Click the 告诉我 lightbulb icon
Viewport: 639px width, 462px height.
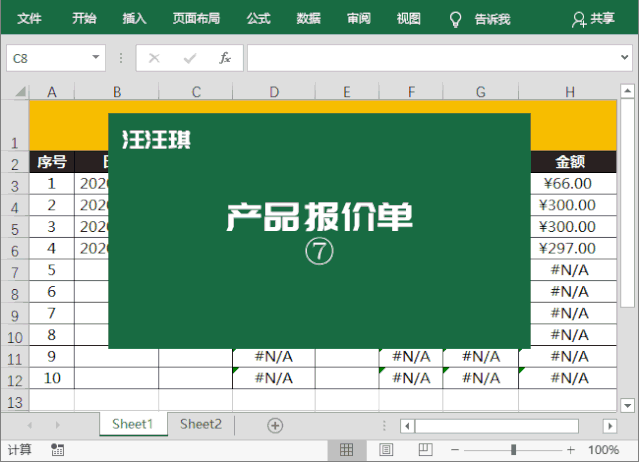click(455, 19)
